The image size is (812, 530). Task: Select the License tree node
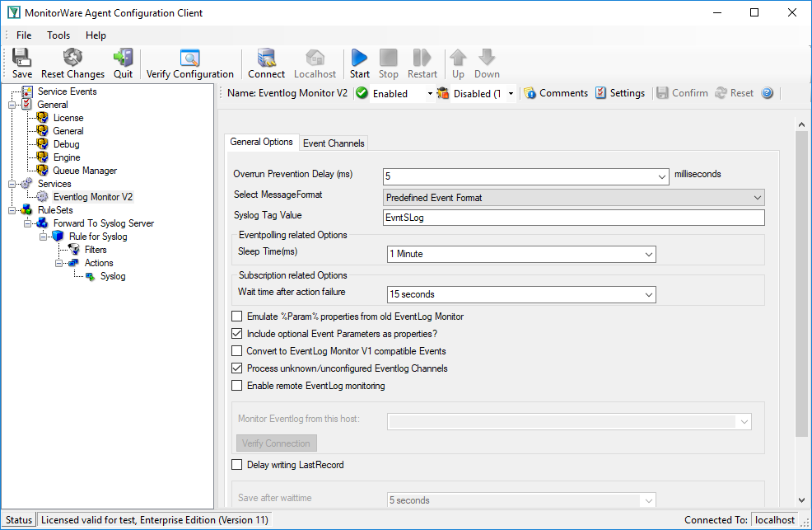pyautogui.click(x=68, y=118)
